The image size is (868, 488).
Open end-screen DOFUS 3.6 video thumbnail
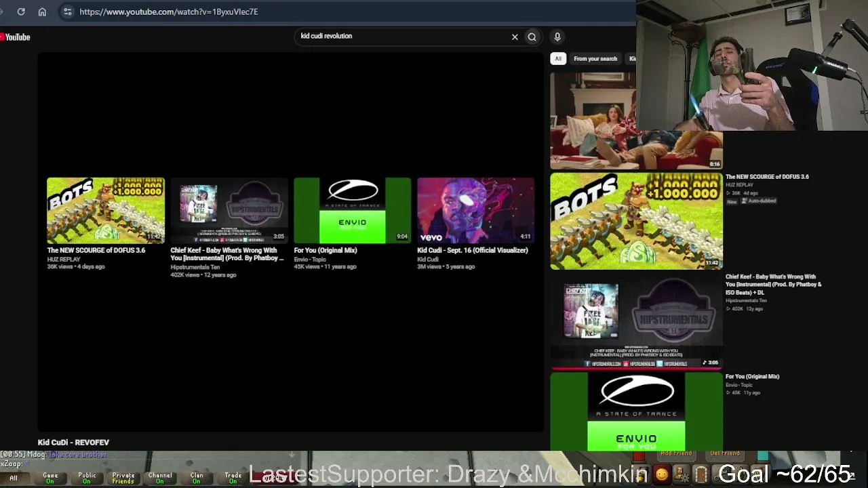click(x=106, y=210)
